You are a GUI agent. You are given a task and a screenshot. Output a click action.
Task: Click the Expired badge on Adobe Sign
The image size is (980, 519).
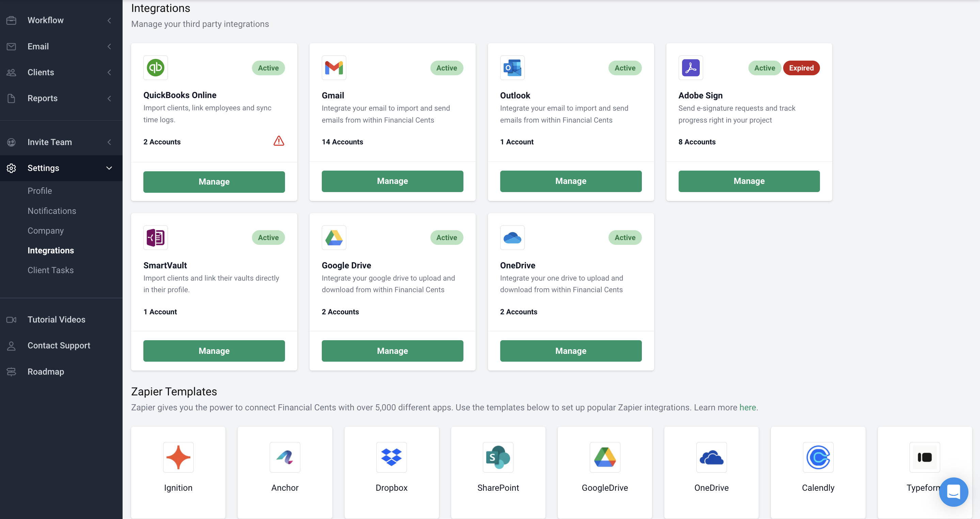click(x=801, y=68)
